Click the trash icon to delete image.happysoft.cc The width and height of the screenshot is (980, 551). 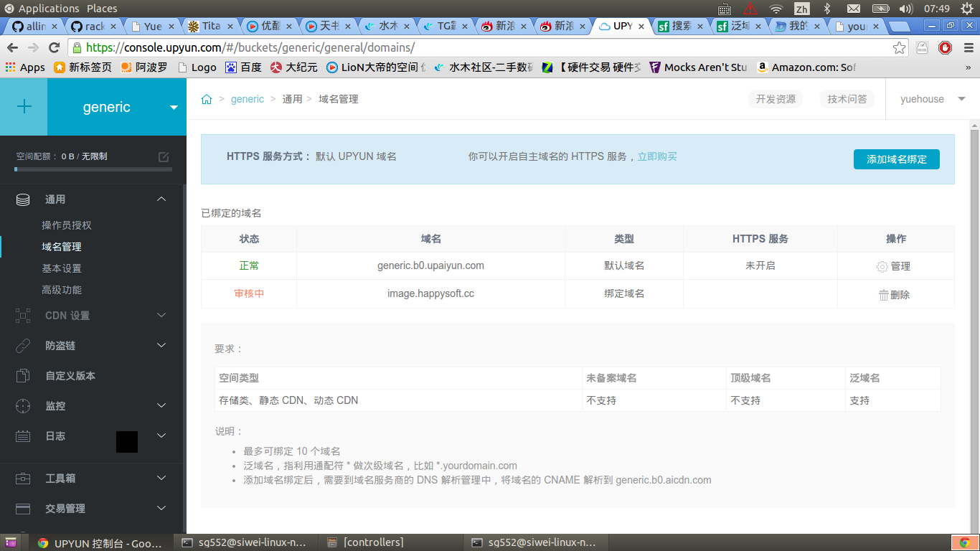884,293
